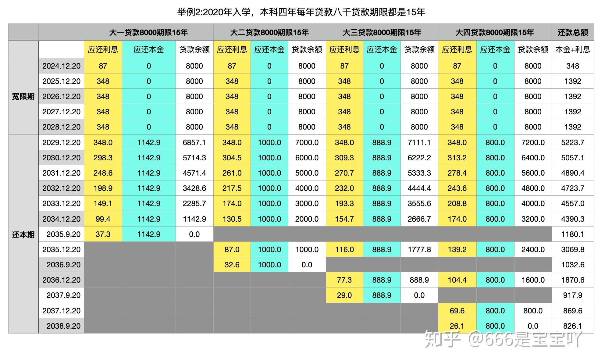Click balance cell 7200.0
598x364 pixels.
tap(533, 142)
